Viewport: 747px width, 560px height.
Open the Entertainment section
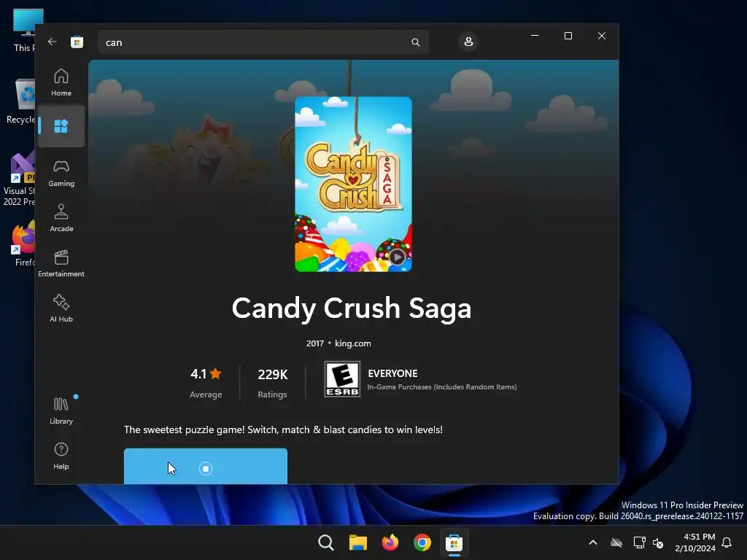61,263
